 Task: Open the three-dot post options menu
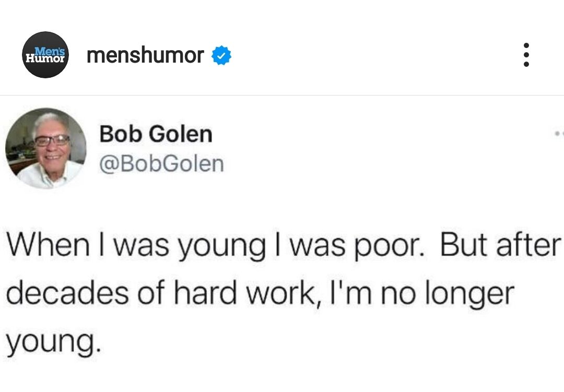click(x=526, y=55)
